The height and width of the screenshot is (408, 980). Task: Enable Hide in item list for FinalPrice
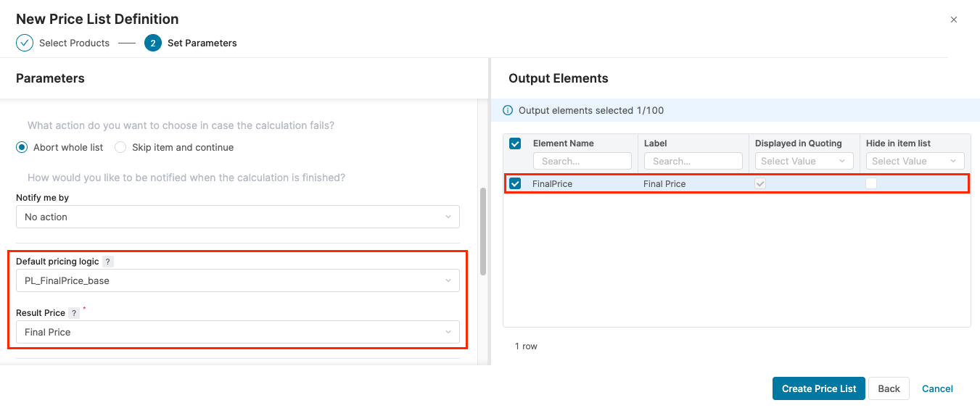(x=871, y=184)
